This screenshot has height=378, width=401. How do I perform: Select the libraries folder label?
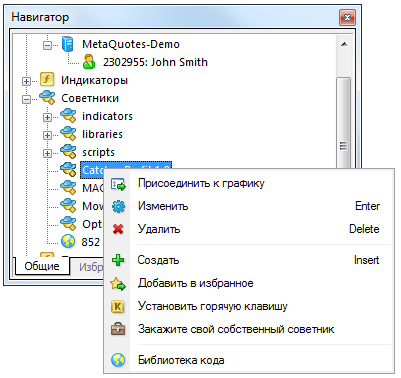point(102,134)
